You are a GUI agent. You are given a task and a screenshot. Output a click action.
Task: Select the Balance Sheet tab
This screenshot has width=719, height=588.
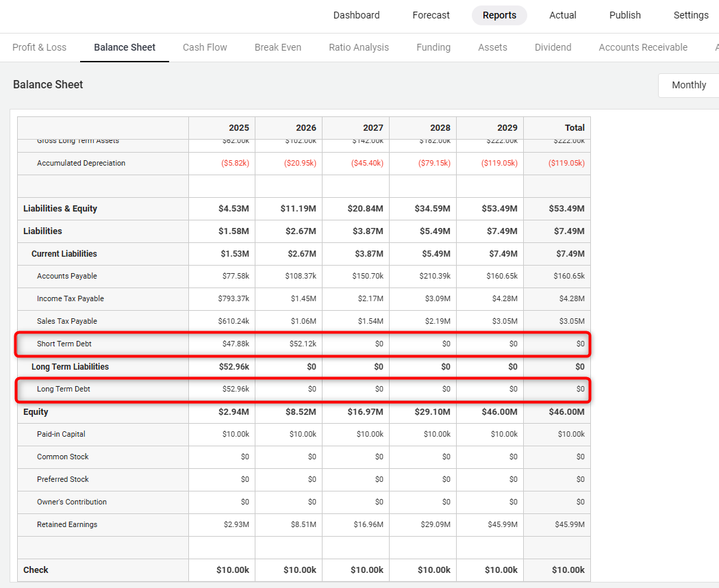tap(125, 47)
